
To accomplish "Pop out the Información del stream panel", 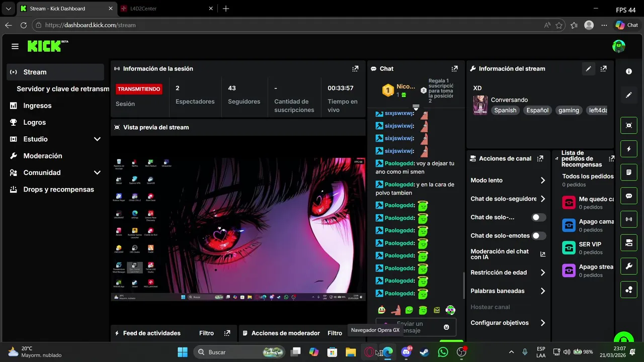I will [x=604, y=69].
